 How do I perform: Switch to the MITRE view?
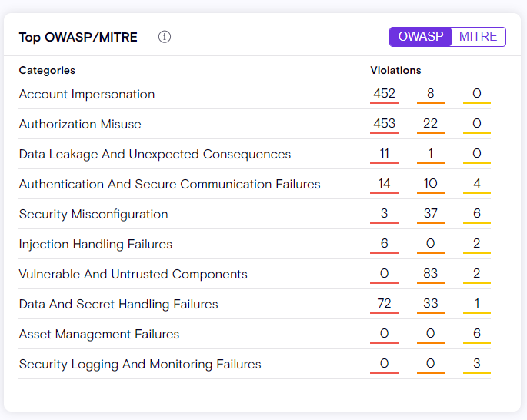click(x=478, y=37)
